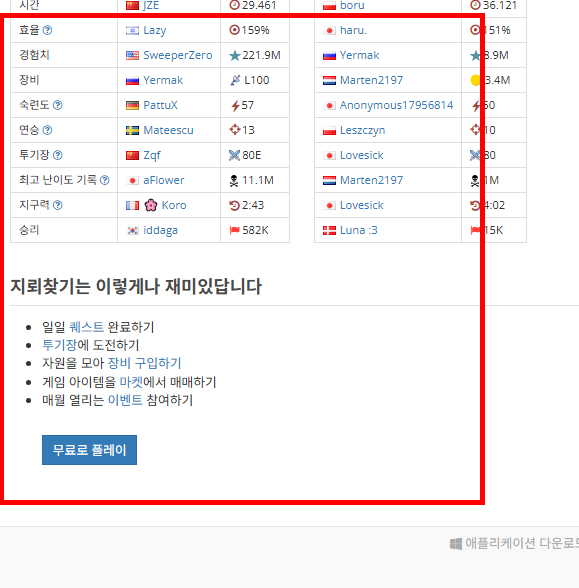This screenshot has width=579, height=588.
Task: Open boru's player profile
Action: click(x=352, y=5)
